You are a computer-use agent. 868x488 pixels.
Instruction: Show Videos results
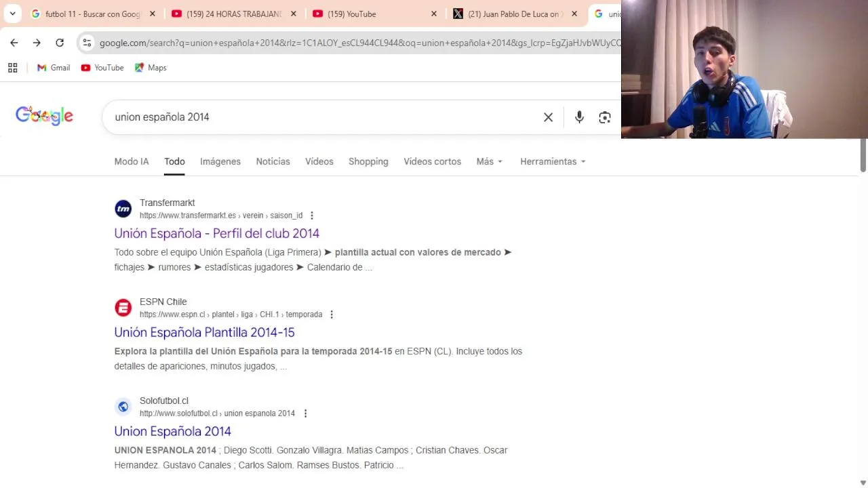point(319,161)
